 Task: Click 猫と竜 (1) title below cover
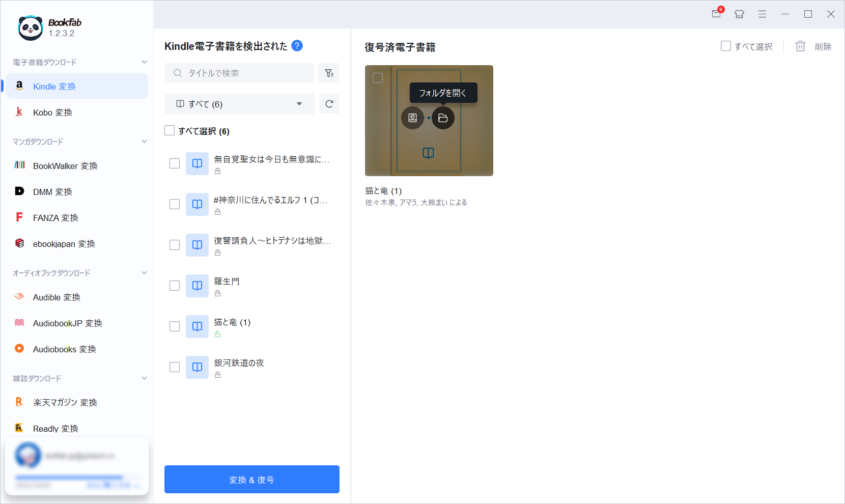[x=383, y=190]
